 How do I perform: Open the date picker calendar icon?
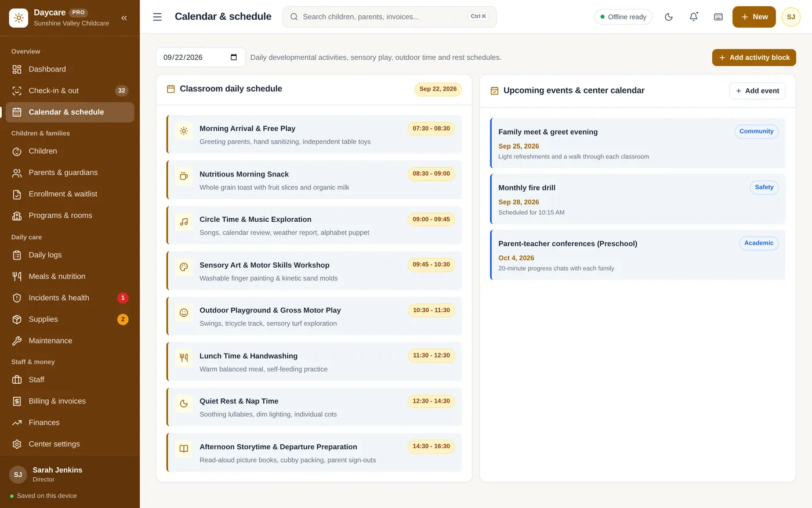click(234, 57)
